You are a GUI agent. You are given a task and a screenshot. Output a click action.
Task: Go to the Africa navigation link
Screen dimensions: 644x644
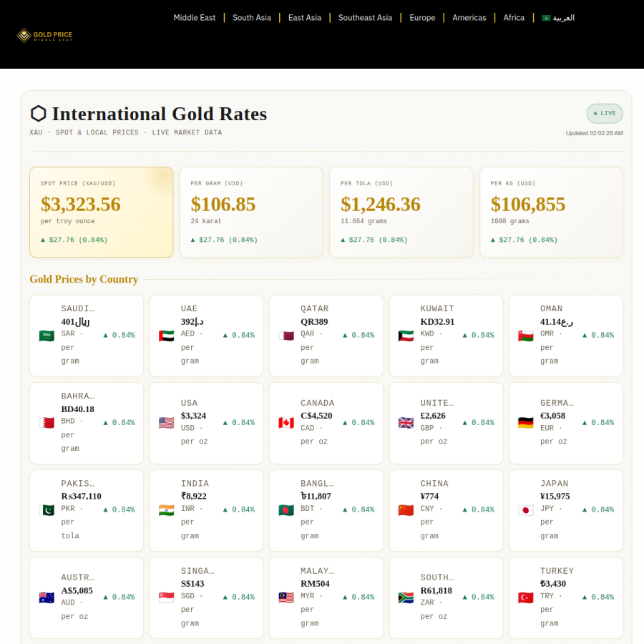coord(514,18)
